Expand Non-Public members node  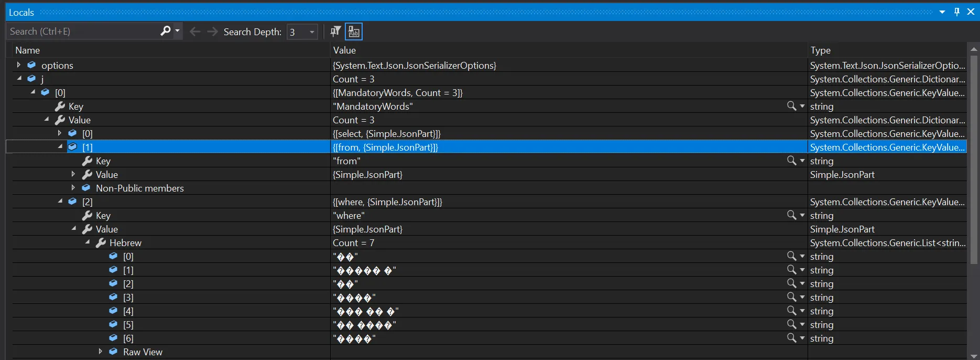tap(73, 188)
